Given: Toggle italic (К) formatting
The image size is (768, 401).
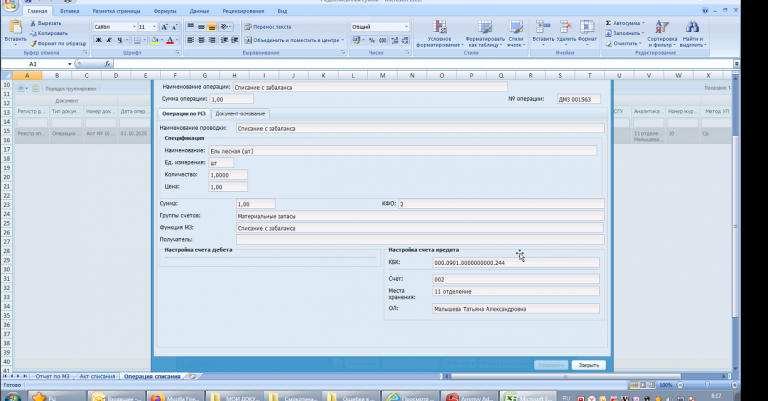Looking at the screenshot, I should pyautogui.click(x=109, y=40).
